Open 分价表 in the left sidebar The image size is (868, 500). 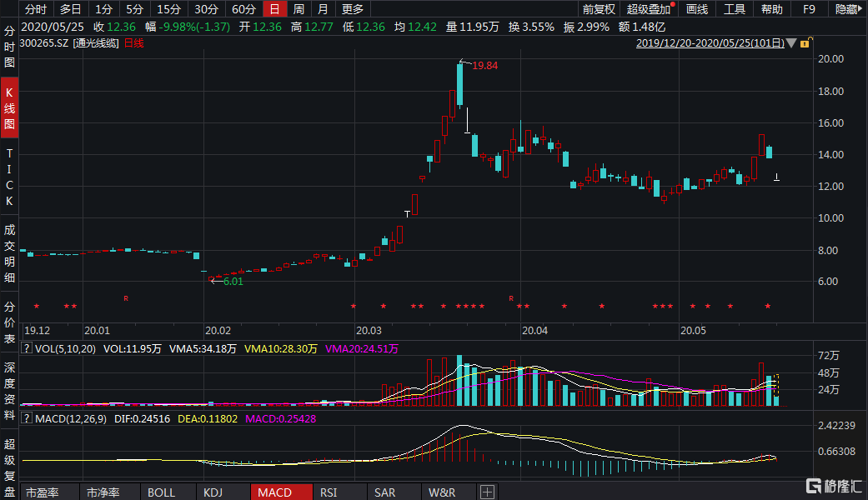point(9,322)
